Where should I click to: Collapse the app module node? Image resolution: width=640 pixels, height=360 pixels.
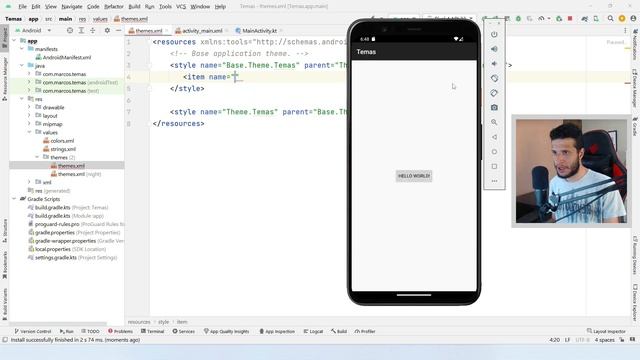[14, 41]
